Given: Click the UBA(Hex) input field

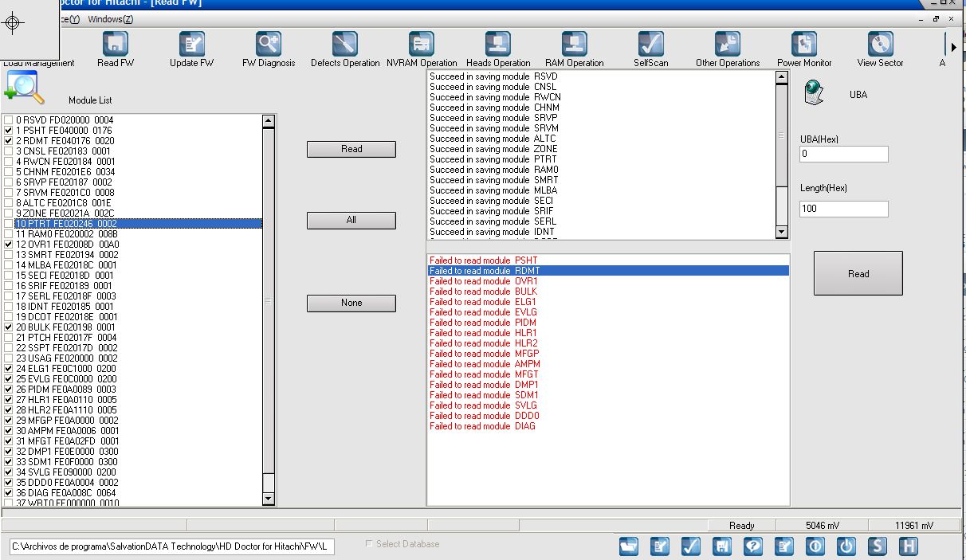Looking at the screenshot, I should [844, 154].
